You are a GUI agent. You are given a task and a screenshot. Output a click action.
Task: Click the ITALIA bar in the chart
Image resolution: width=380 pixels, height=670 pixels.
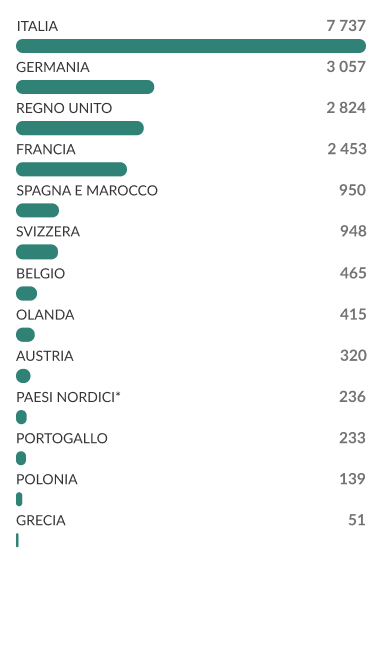(191, 46)
